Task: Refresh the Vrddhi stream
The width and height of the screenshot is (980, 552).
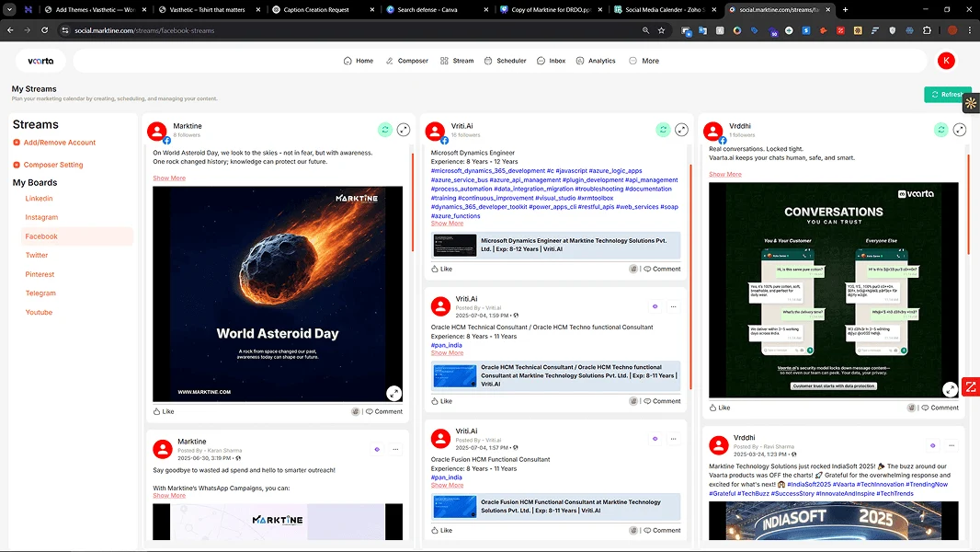Action: point(941,130)
